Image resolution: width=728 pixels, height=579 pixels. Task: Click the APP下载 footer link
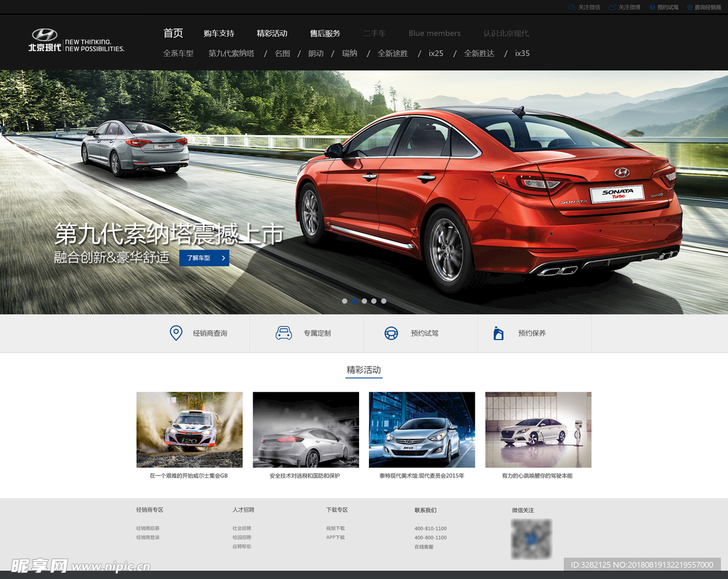tap(336, 537)
